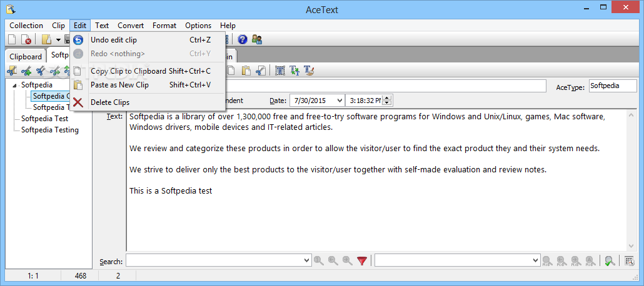This screenshot has height=286, width=644.
Task: Collapse the Softpedia tree folder triangle
Action: (16, 86)
